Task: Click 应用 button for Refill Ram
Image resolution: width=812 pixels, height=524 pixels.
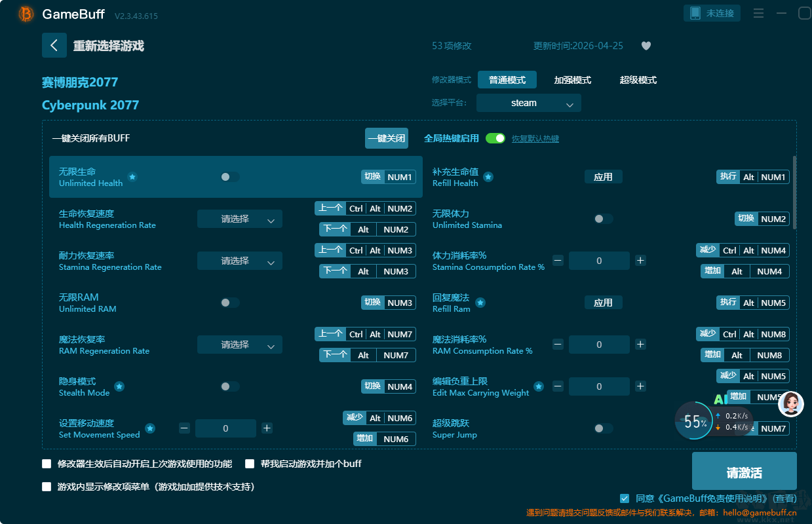Action: point(604,303)
